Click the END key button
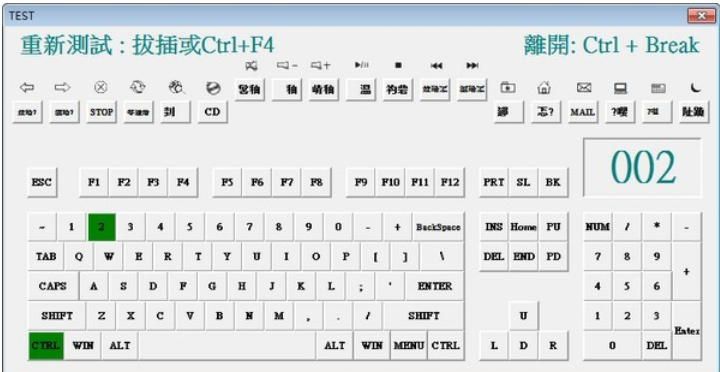The height and width of the screenshot is (372, 720). pyautogui.click(x=523, y=257)
